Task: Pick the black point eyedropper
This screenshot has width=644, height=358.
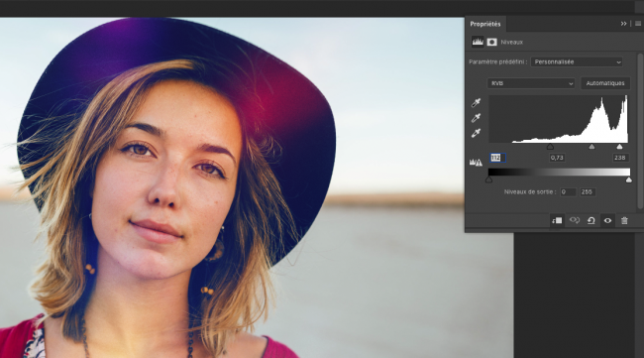Action: [x=476, y=103]
